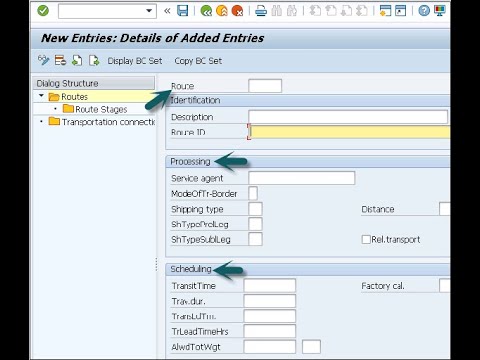This screenshot has width=480, height=360.
Task: Click Copy BC Set button
Action: [198, 61]
